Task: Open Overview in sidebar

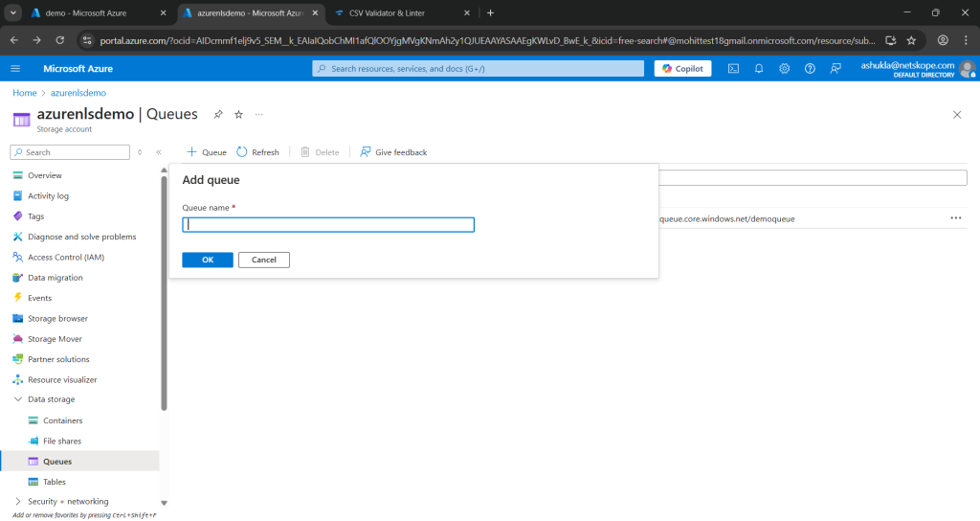Action: pyautogui.click(x=44, y=176)
